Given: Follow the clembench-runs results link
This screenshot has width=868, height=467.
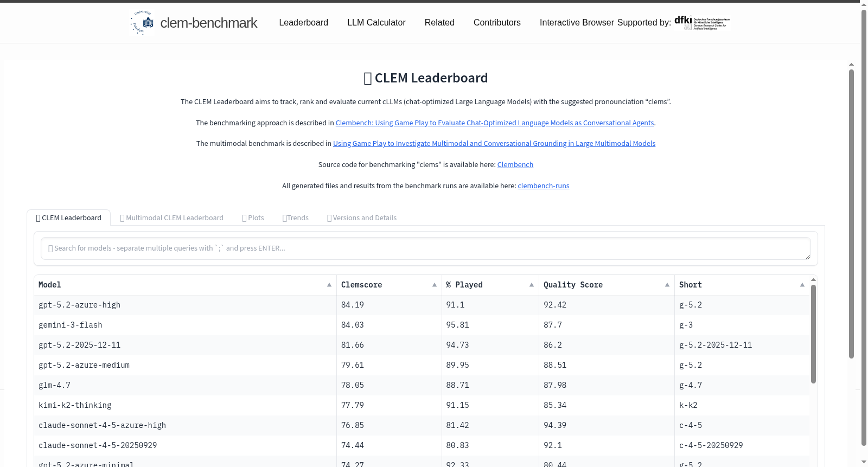Looking at the screenshot, I should [x=544, y=185].
